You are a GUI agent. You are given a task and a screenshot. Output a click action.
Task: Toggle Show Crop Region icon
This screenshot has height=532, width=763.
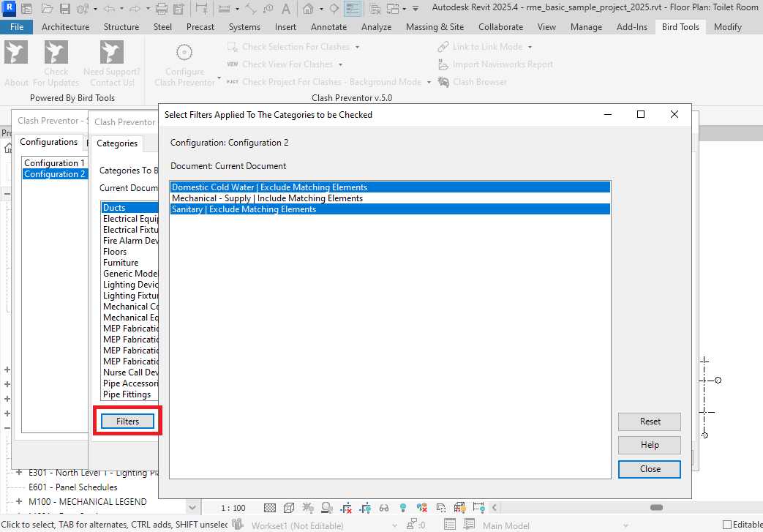pos(365,508)
